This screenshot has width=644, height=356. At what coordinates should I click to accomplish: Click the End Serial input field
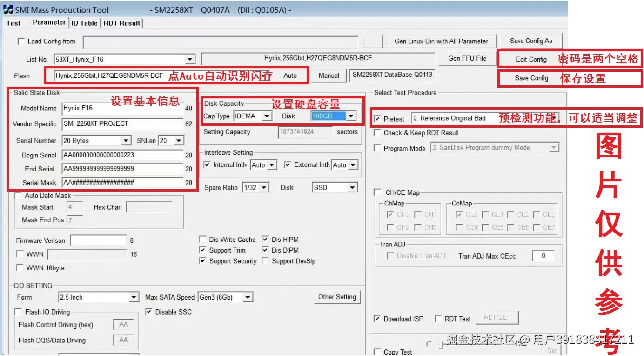click(122, 169)
